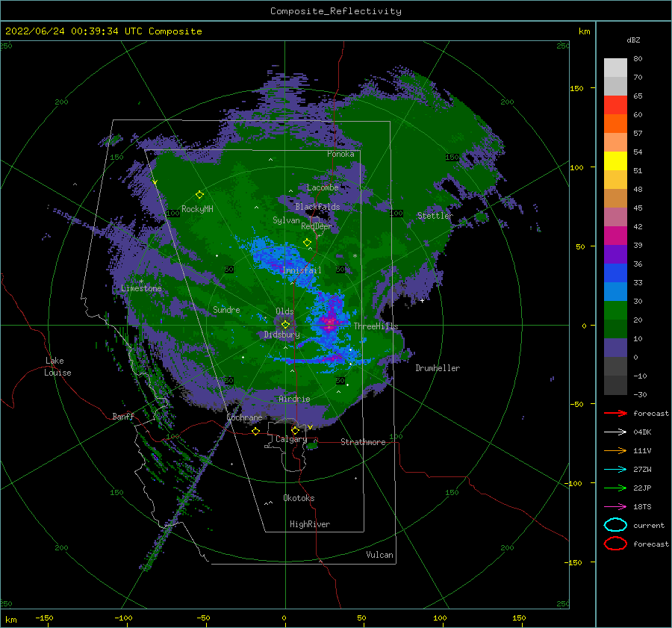
Task: Click the -150 tick on bottom axis
Action: tap(44, 618)
